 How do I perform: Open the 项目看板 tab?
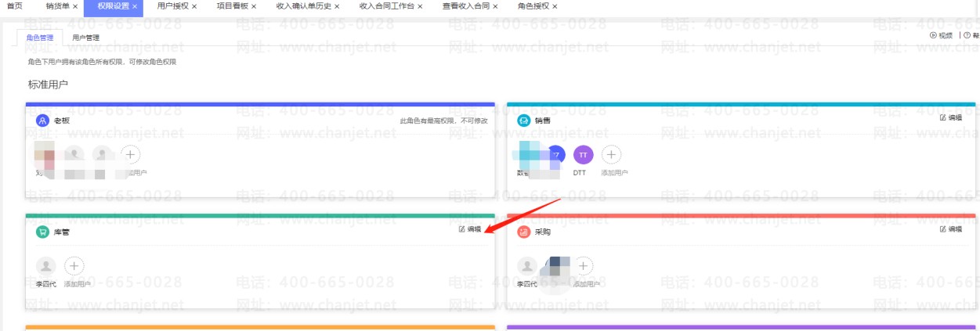(232, 6)
